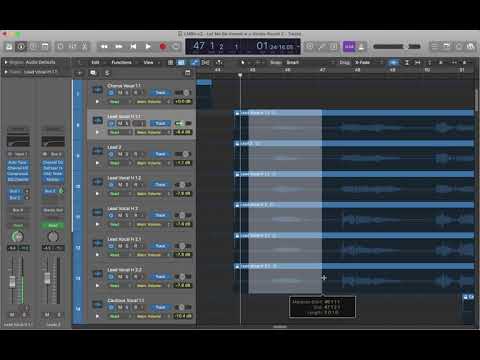
Task: Record-enable the Lead Vocal H 2 track
Action: [x=135, y=215]
